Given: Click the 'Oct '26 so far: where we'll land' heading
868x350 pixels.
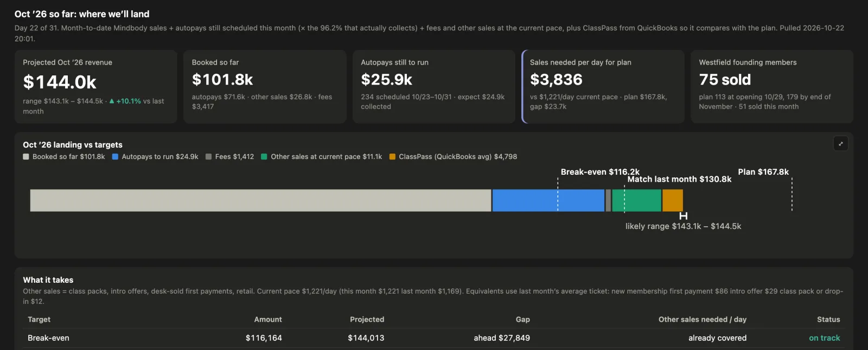Looking at the screenshot, I should [x=82, y=14].
